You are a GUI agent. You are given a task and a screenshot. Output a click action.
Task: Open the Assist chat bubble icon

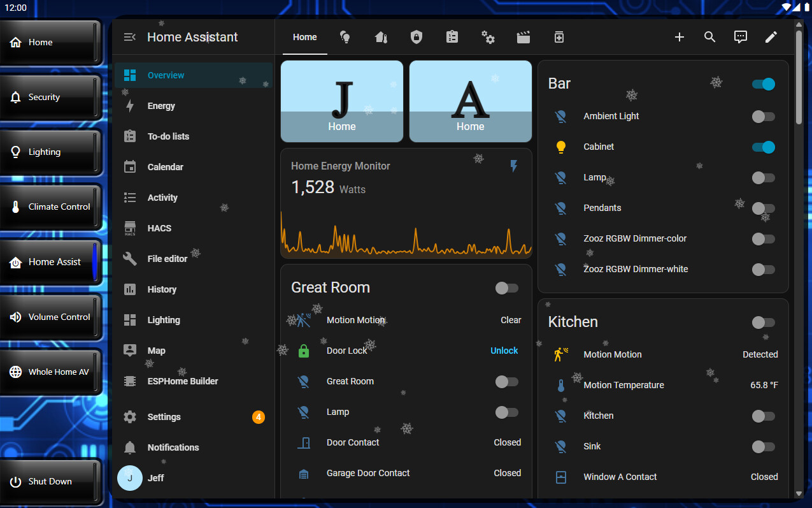coord(741,37)
